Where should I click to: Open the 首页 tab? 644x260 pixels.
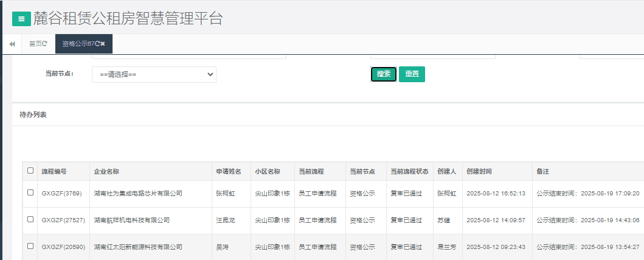click(35, 44)
